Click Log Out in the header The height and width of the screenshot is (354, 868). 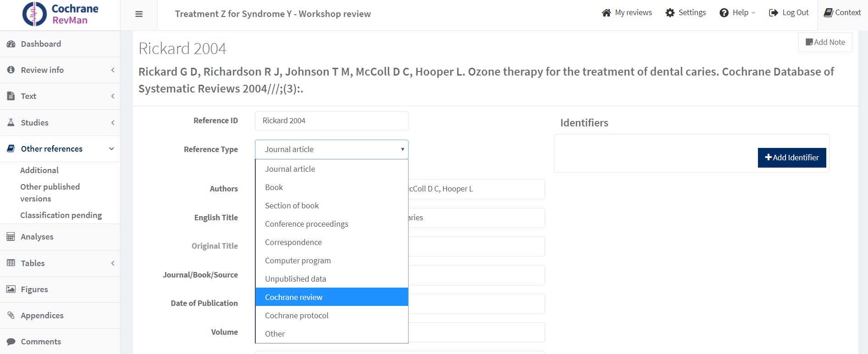[x=789, y=13]
